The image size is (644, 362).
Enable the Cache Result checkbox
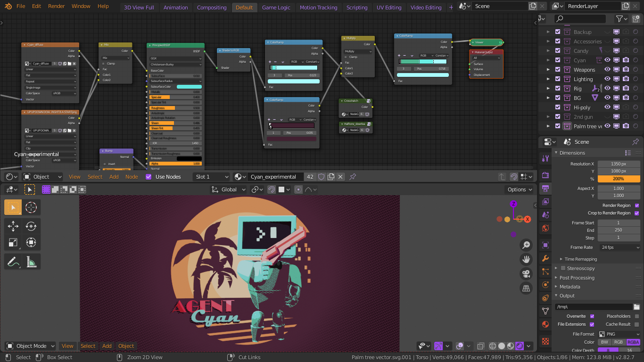[x=637, y=324]
